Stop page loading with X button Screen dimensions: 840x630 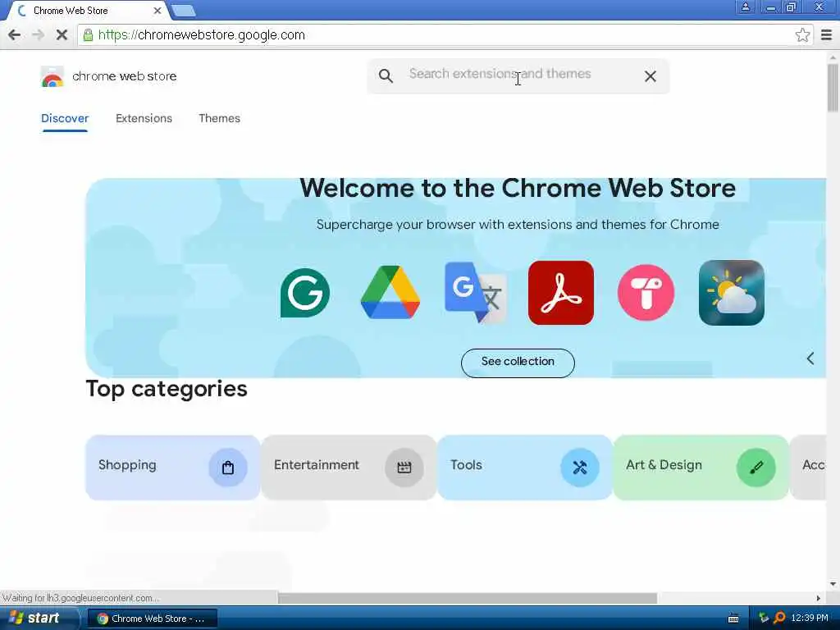tap(62, 35)
